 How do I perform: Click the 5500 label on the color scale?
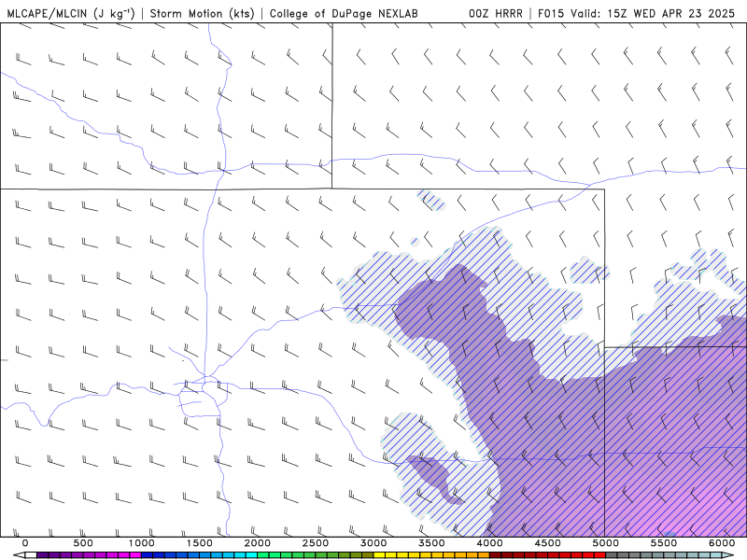(664, 543)
